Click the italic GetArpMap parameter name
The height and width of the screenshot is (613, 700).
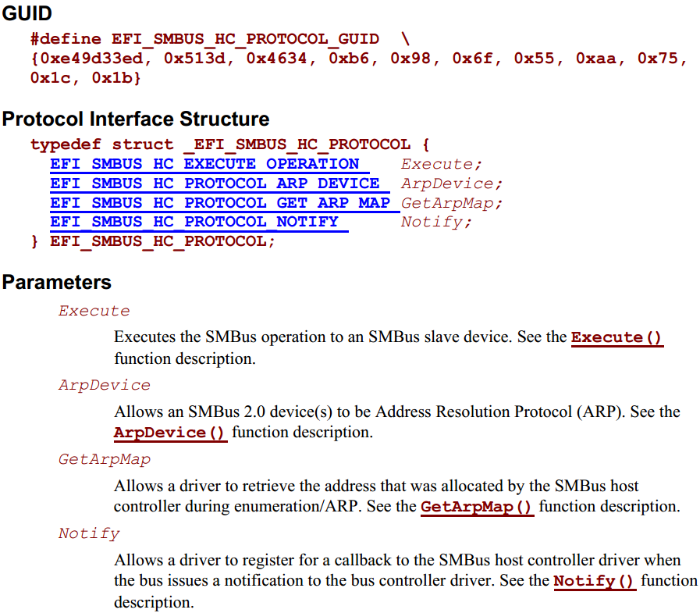(105, 459)
